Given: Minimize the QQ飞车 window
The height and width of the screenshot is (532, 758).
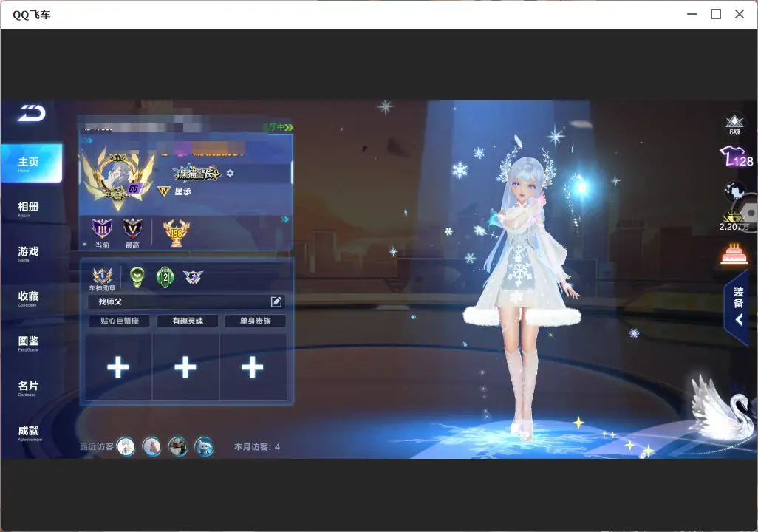Looking at the screenshot, I should [x=692, y=15].
